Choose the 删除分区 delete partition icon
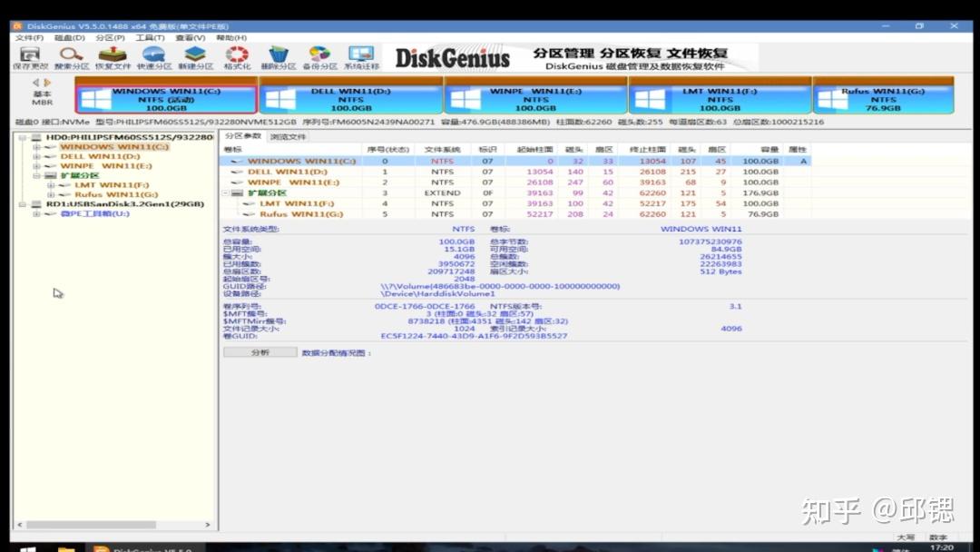The image size is (980, 552). point(279,58)
